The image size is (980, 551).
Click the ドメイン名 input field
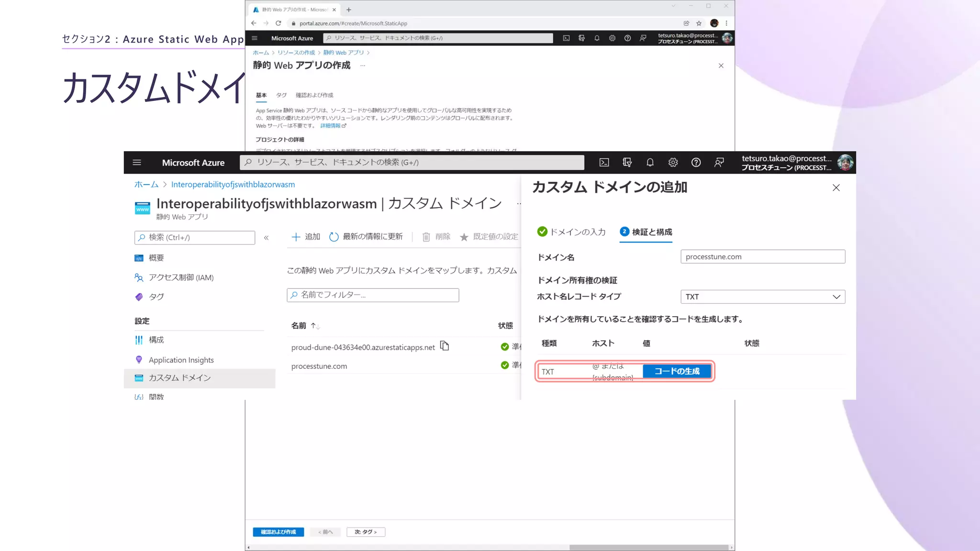click(762, 257)
